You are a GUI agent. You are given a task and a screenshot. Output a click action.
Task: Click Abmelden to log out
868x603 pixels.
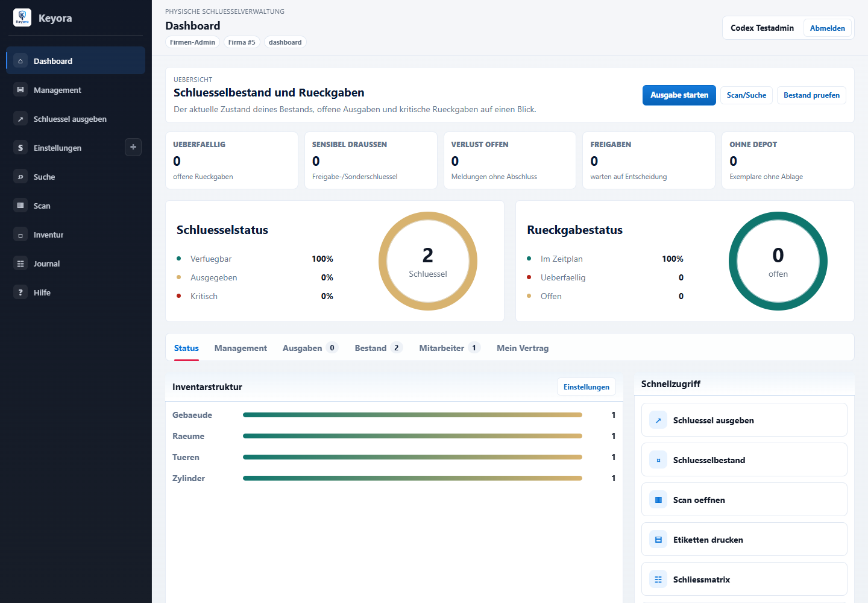tap(827, 28)
